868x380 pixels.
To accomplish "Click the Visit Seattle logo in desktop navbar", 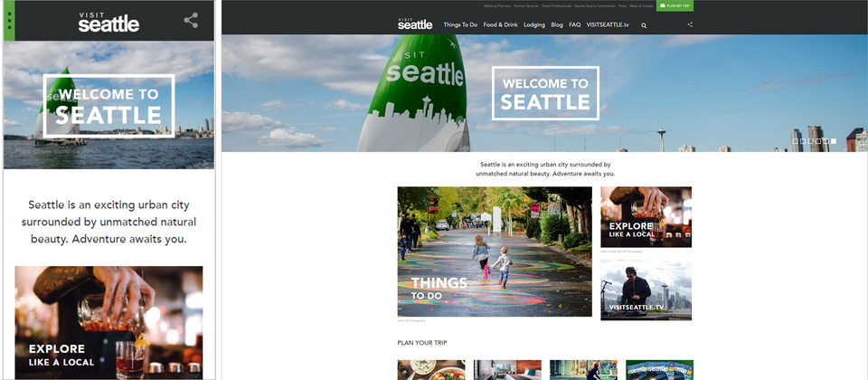I will [415, 24].
